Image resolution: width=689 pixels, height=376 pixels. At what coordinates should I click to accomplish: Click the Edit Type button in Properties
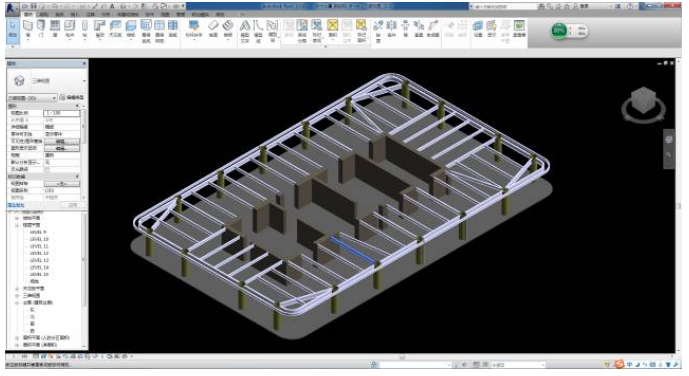(72, 98)
